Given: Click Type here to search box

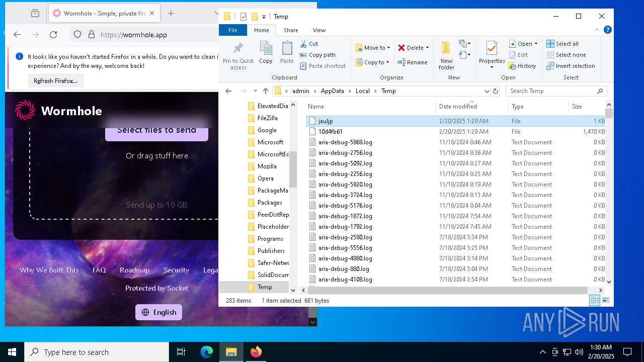Looking at the screenshot, I should 97,352.
